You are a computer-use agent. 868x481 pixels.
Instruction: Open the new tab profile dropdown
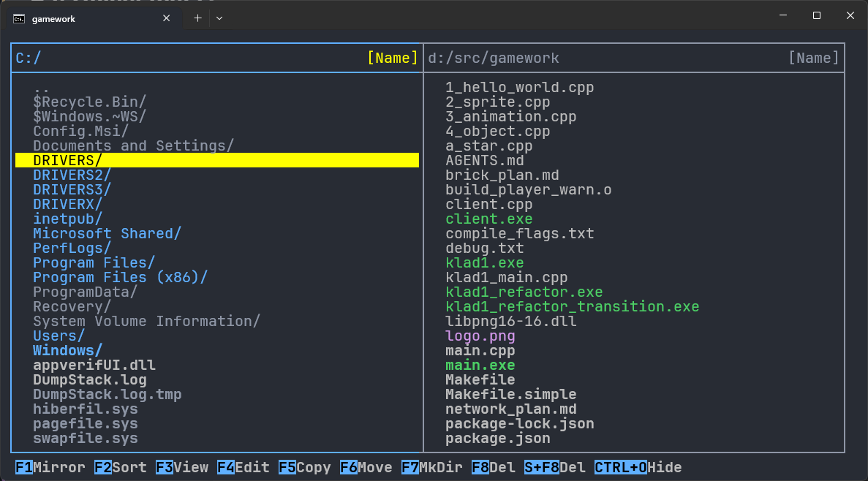tap(219, 18)
